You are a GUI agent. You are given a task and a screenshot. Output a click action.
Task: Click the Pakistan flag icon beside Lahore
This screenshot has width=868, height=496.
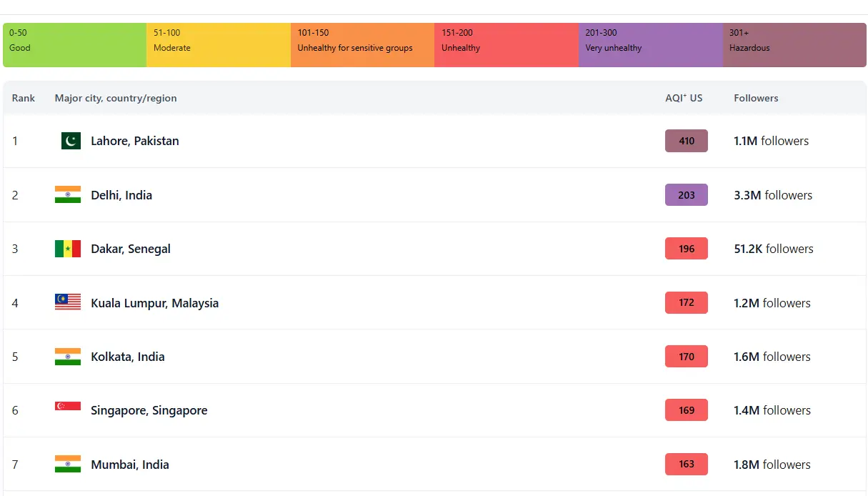point(71,141)
